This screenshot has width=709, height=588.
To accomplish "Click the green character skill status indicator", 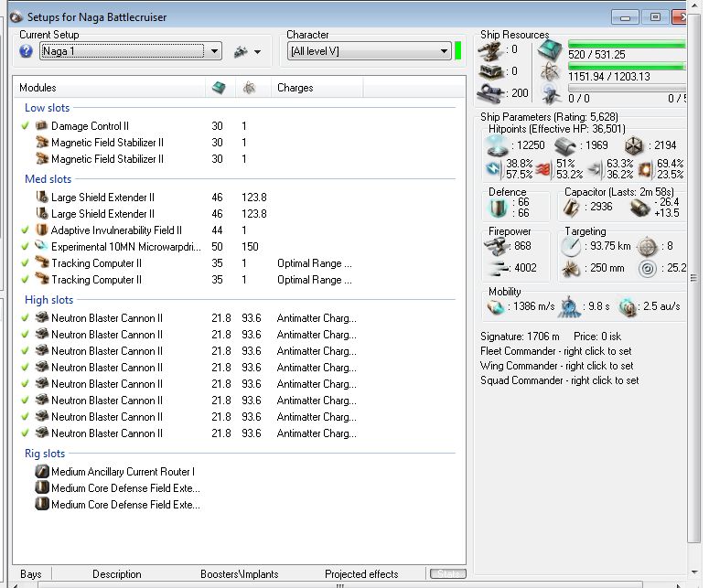I will coord(457,50).
